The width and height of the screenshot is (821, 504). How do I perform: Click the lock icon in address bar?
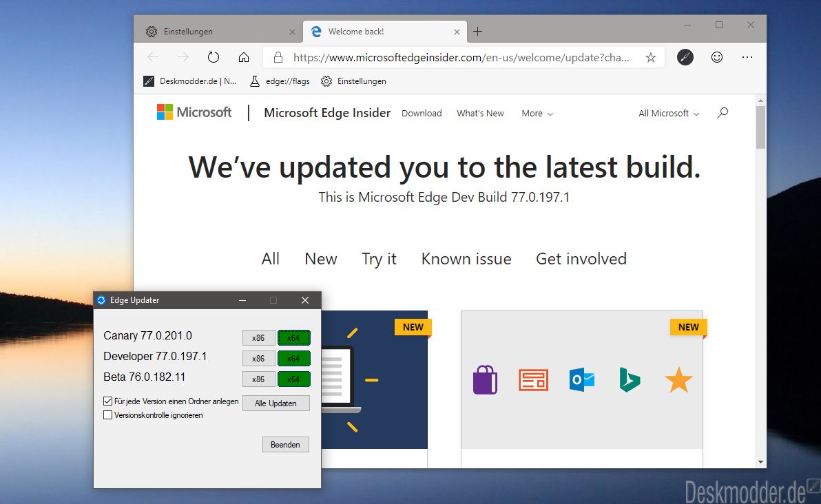pyautogui.click(x=278, y=57)
